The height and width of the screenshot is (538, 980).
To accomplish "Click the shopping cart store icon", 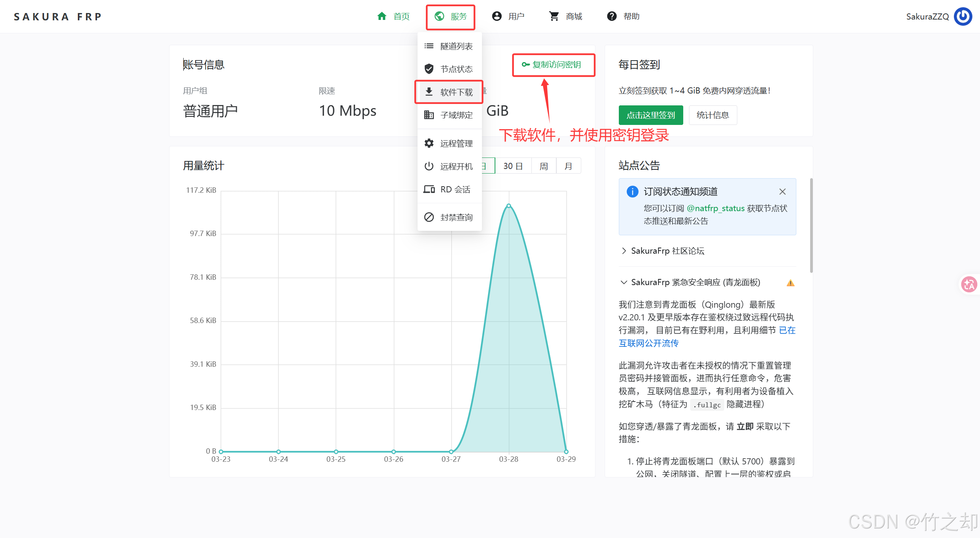I will (554, 16).
